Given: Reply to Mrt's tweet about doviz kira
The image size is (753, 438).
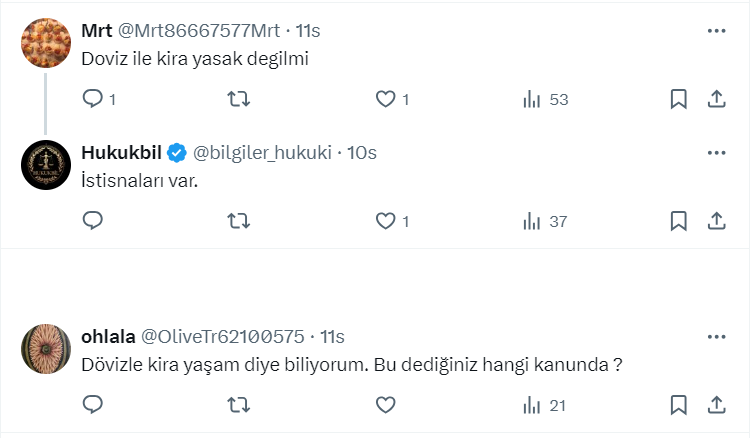Looking at the screenshot, I should click(x=93, y=99).
